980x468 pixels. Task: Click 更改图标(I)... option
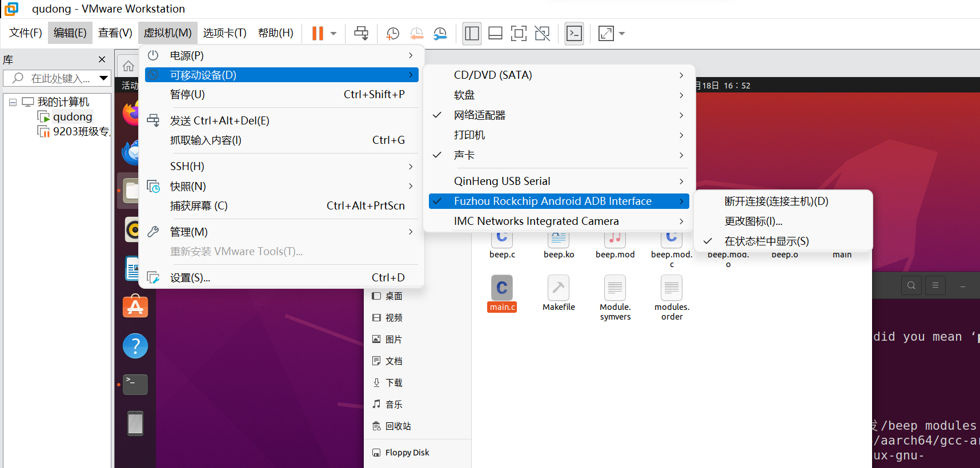point(783,221)
